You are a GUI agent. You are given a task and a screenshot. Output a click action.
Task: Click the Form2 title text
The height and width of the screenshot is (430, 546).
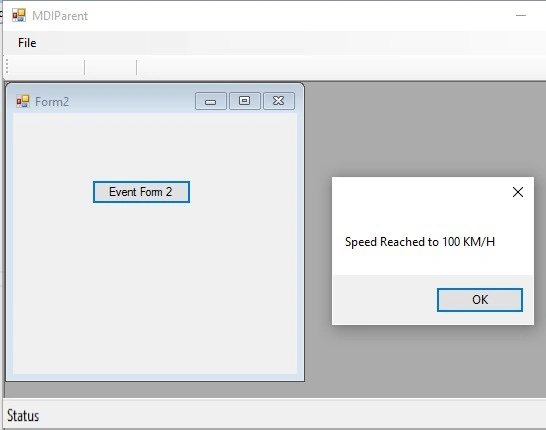[52, 102]
